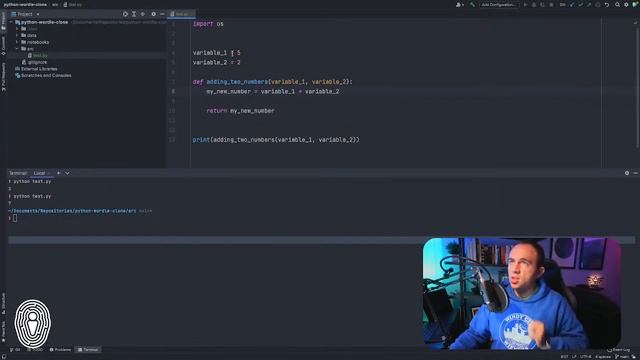Click python-wordle-clone in the breadcrumb bar
The width and height of the screenshot is (640, 360).
(25, 4)
